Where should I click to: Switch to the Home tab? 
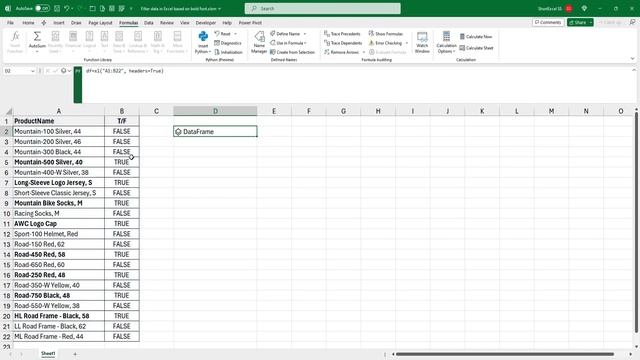(28, 23)
